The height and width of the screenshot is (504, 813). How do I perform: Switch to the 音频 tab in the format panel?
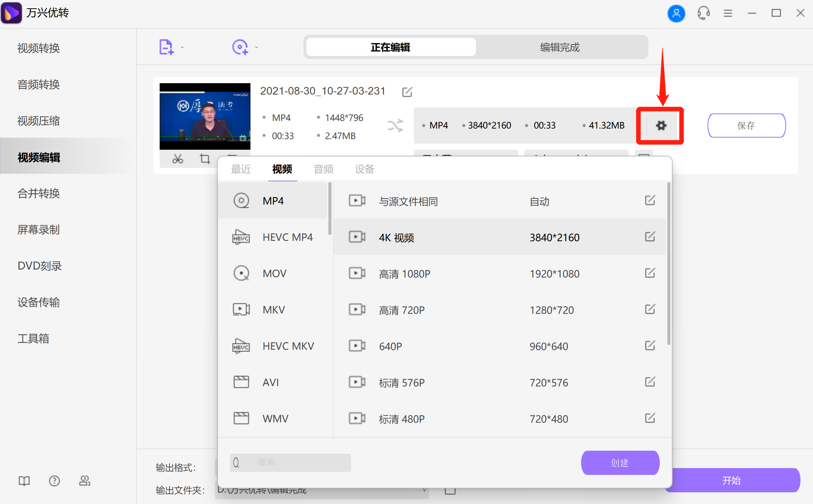coord(323,169)
